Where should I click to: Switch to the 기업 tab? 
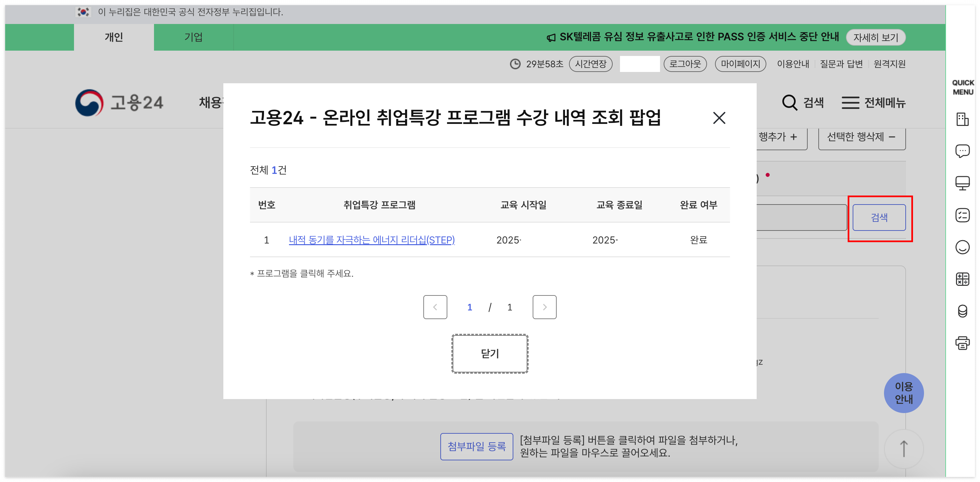(x=193, y=37)
